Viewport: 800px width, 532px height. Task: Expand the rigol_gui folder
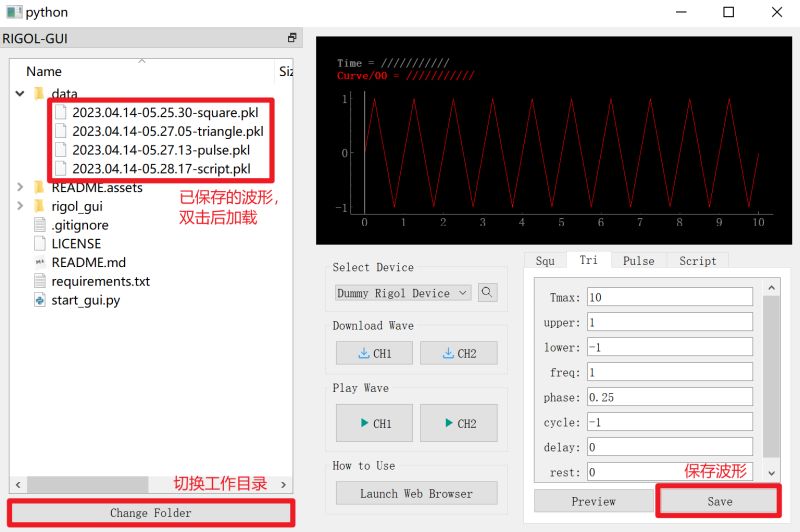click(x=20, y=206)
